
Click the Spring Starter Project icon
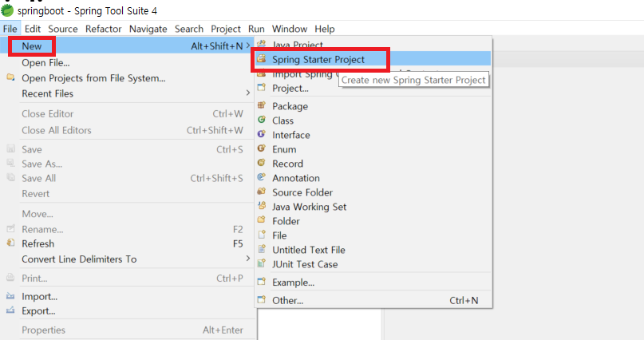coord(261,59)
